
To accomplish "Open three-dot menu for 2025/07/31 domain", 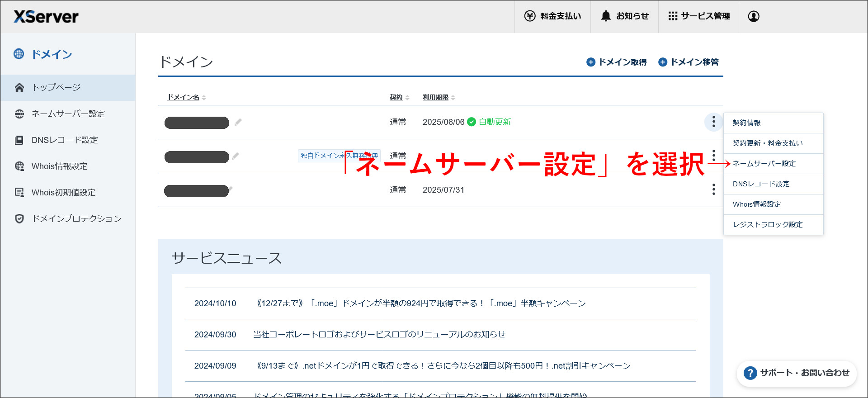I will [714, 190].
